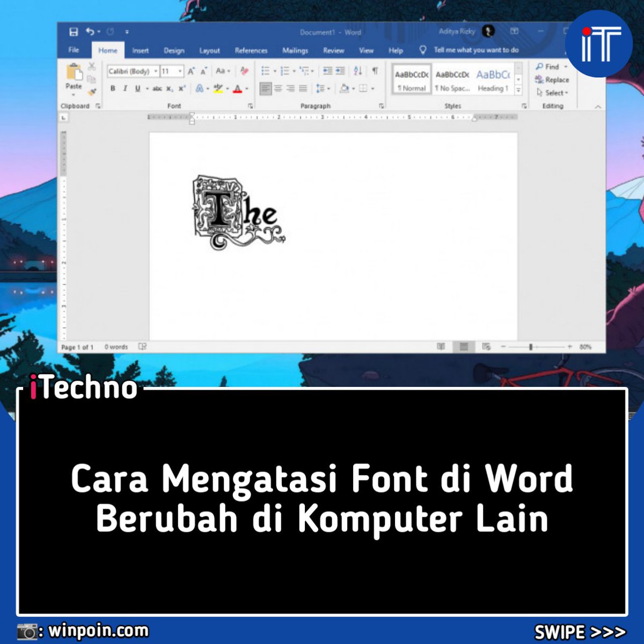The height and width of the screenshot is (644, 644).
Task: Click the Paste clipboard icon
Action: tap(74, 72)
